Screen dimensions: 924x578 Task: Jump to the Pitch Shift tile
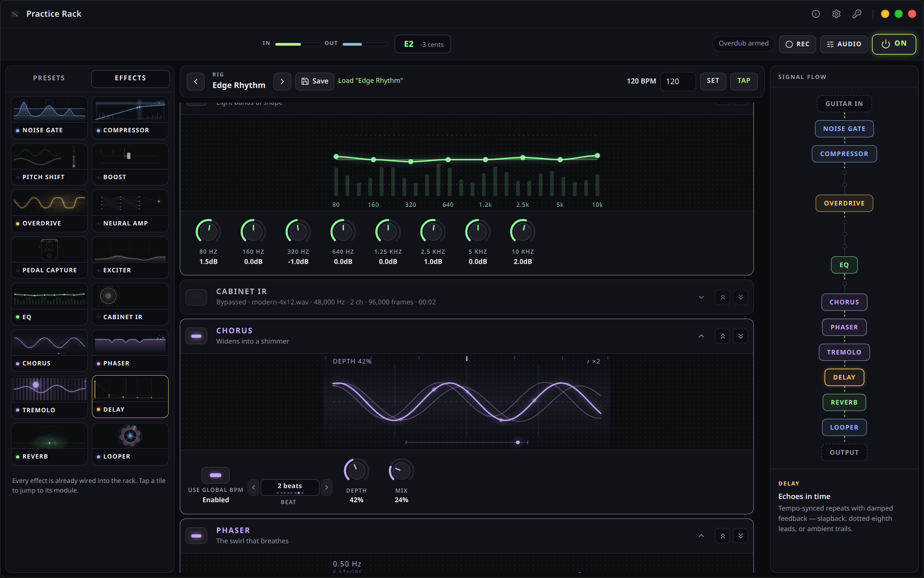pos(49,164)
